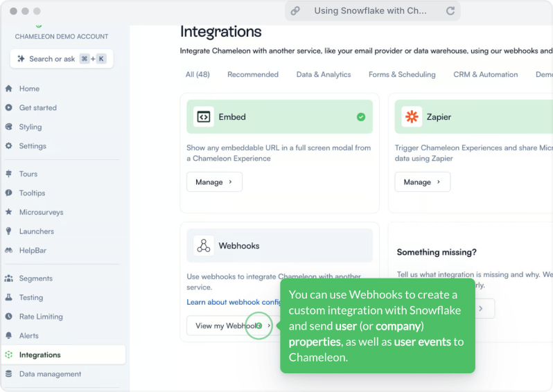Screen dimensions: 553x392
Task: Switch to Data & Analytics tab
Action: [x=324, y=74]
